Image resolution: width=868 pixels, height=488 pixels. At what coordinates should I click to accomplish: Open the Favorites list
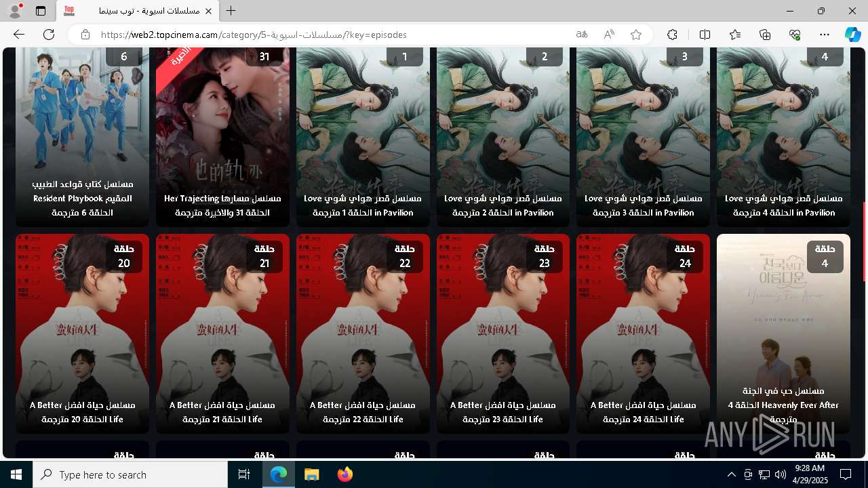click(735, 35)
